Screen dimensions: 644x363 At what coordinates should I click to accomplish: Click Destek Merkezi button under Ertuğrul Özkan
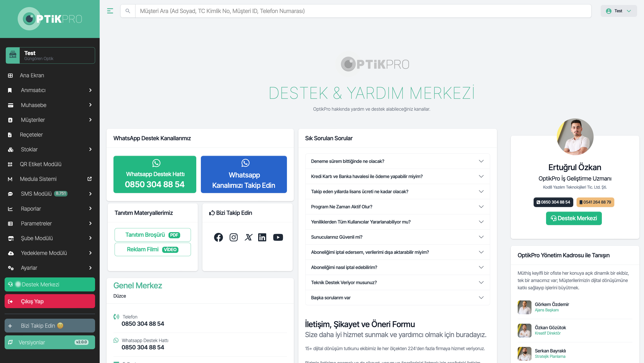tap(574, 218)
